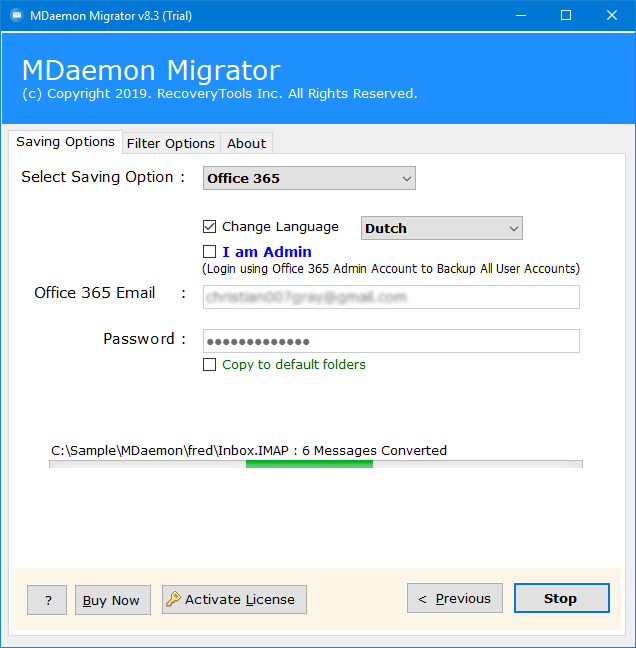Maximize the MDaemon Migrator window
The width and height of the screenshot is (636, 648).
point(566,16)
